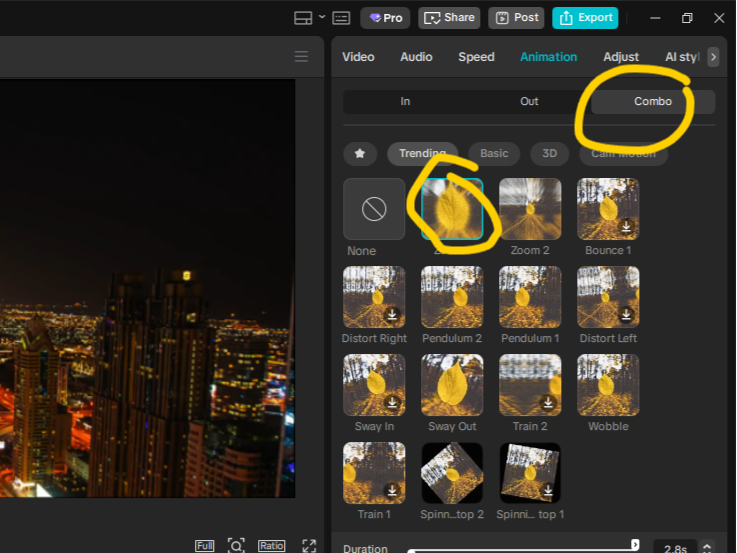Click the Duration slider track
Viewport: 737px width, 553px height.
point(520,549)
